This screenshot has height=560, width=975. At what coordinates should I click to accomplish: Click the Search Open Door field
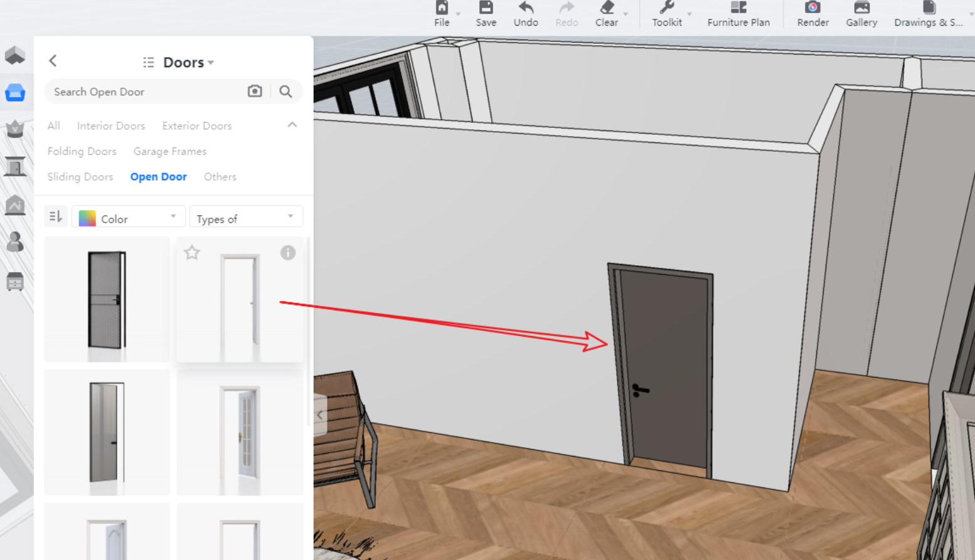pyautogui.click(x=144, y=92)
